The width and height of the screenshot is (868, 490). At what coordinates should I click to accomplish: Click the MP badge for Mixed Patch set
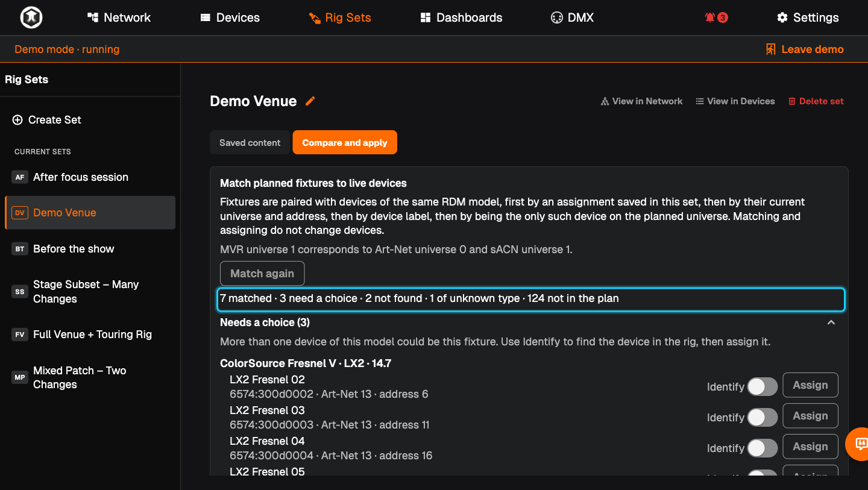[x=20, y=377]
